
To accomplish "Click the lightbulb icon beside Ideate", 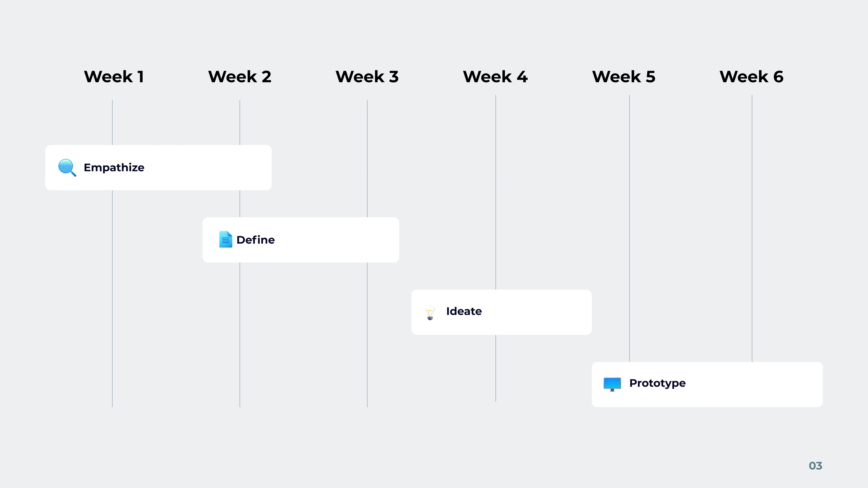I will 430,312.
